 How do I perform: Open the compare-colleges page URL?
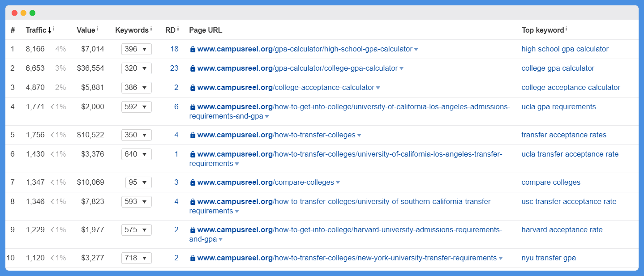[x=266, y=183]
